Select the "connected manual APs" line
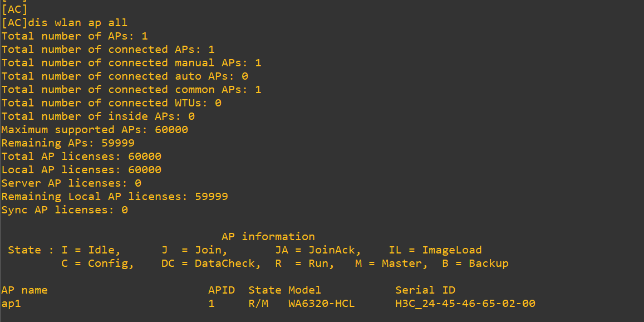Viewport: 644px width, 322px height. (x=131, y=63)
